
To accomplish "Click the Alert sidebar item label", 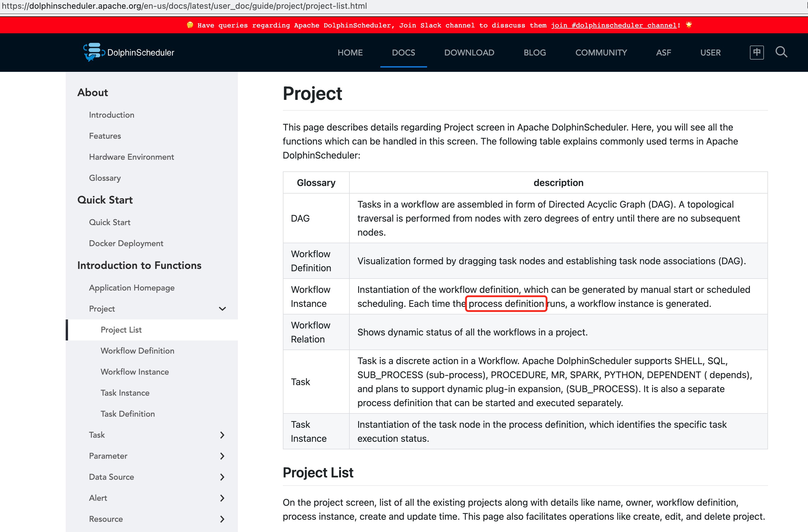I will coord(98,498).
